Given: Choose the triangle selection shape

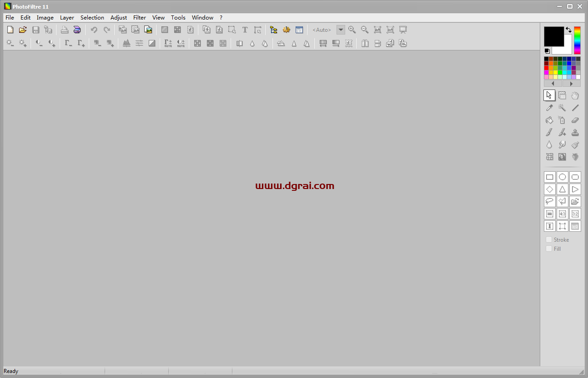Looking at the screenshot, I should pos(563,189).
